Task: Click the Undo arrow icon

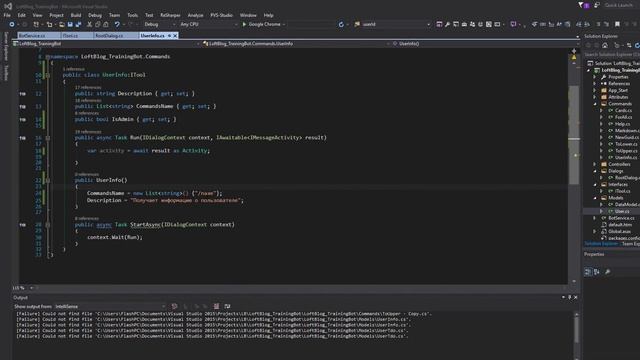Action: (117, 24)
